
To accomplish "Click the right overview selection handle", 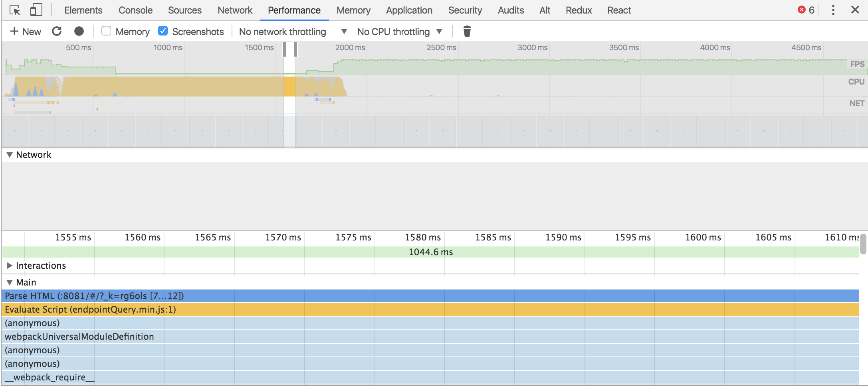I will (x=295, y=49).
